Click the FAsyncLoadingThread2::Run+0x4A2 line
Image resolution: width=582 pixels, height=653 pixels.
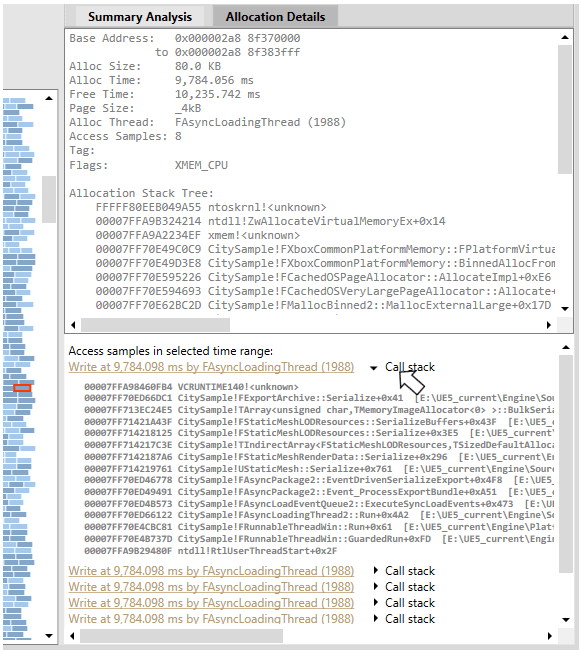pyautogui.click(x=319, y=515)
